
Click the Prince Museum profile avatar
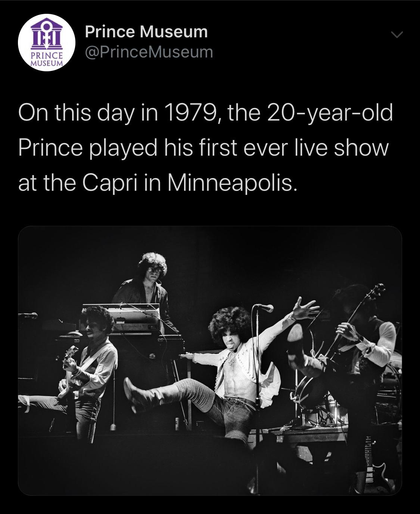pos(45,44)
